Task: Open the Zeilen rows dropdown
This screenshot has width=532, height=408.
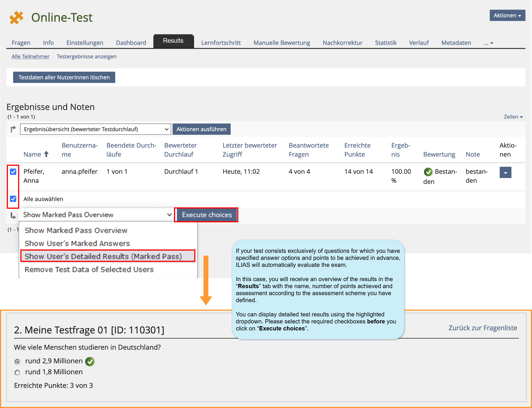Action: click(x=513, y=117)
